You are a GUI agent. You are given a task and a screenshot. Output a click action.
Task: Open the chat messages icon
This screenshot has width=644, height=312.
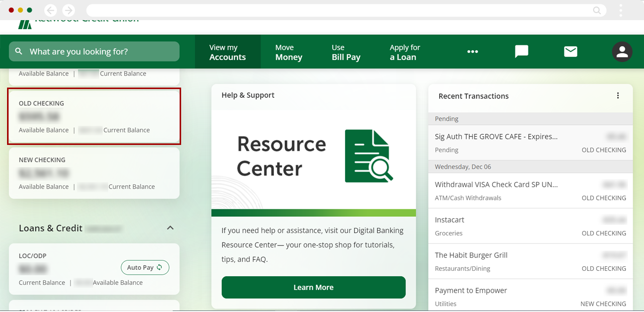click(x=521, y=51)
